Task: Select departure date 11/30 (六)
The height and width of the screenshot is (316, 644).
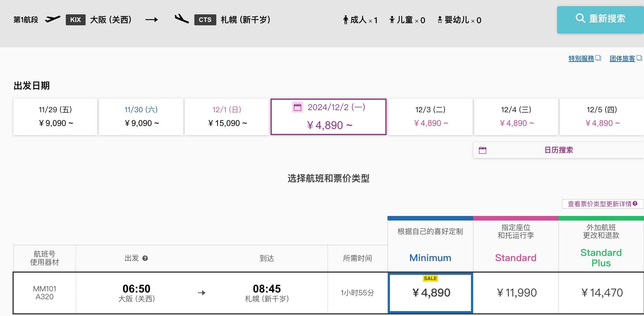Action: tap(141, 117)
